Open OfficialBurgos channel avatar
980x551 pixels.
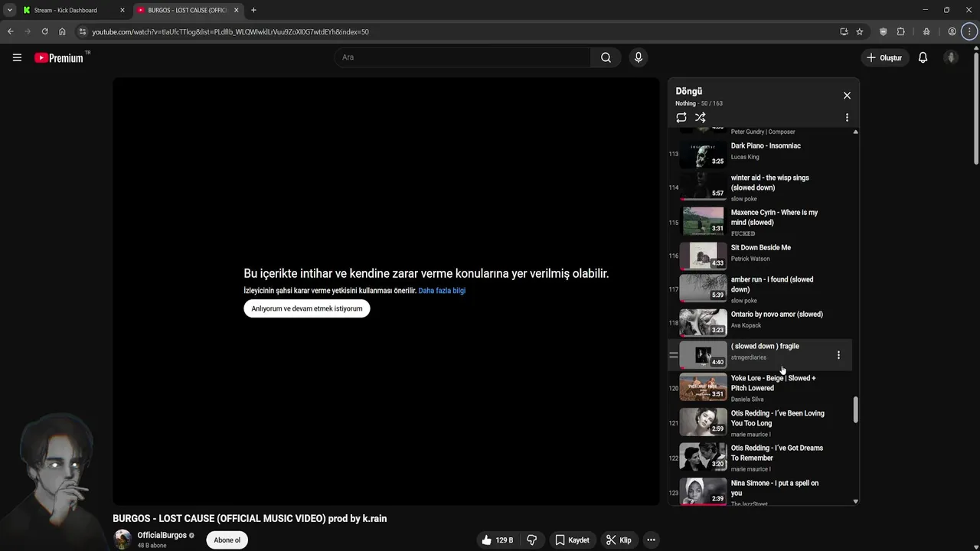[122, 540]
